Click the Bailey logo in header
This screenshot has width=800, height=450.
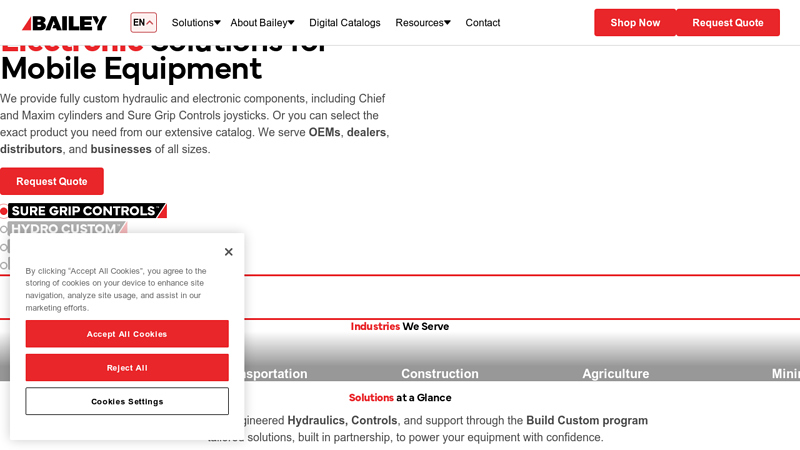(65, 23)
